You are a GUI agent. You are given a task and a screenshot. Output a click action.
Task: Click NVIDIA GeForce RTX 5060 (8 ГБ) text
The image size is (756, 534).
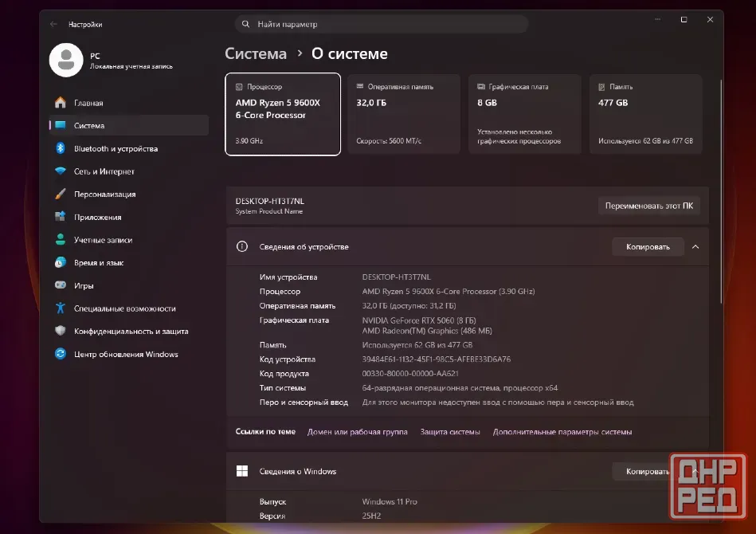pos(419,320)
